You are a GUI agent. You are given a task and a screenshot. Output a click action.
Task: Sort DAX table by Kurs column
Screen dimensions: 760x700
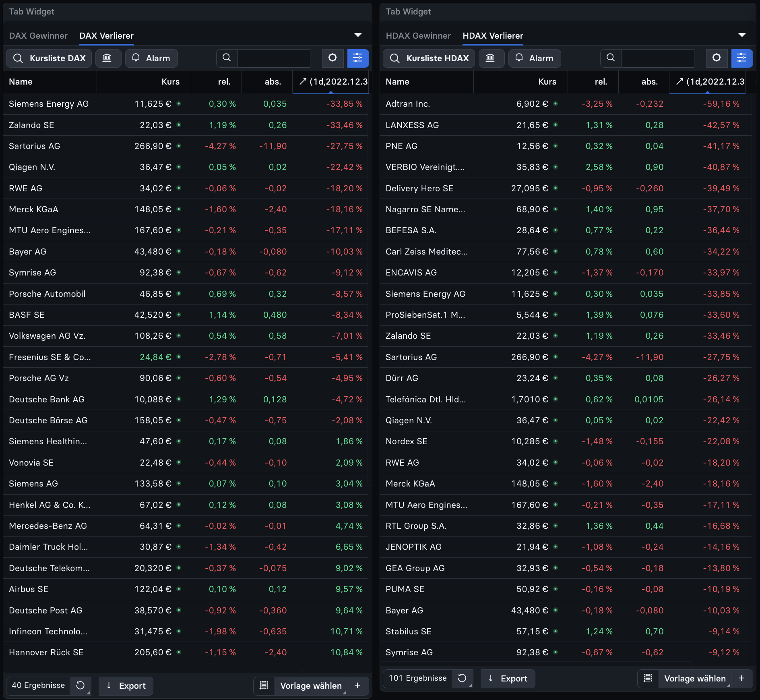coord(144,82)
